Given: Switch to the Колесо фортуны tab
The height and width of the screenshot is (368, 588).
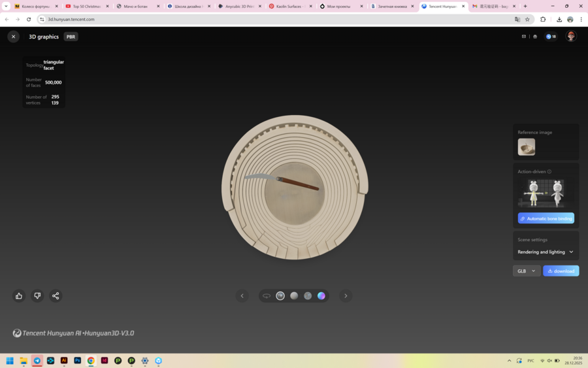Looking at the screenshot, I should pos(36,7).
